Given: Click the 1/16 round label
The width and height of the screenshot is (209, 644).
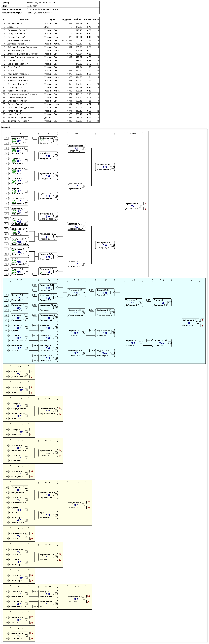Looking at the screenshot, I should click(19, 133).
